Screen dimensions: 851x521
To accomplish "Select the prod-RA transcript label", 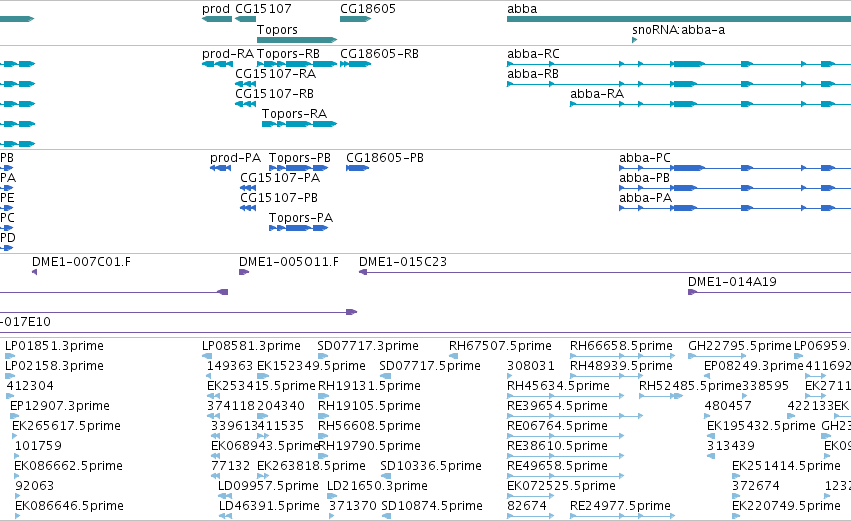I will 228,54.
